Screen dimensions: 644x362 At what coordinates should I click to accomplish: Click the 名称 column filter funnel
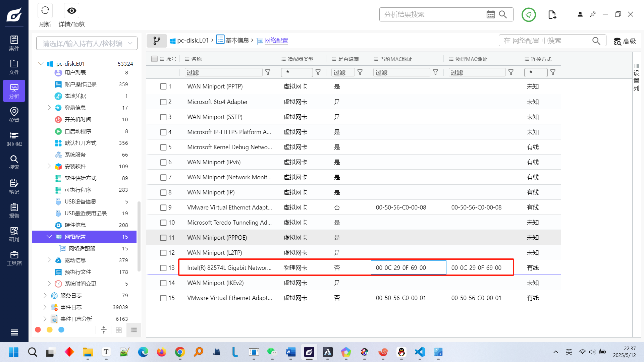coord(268,72)
